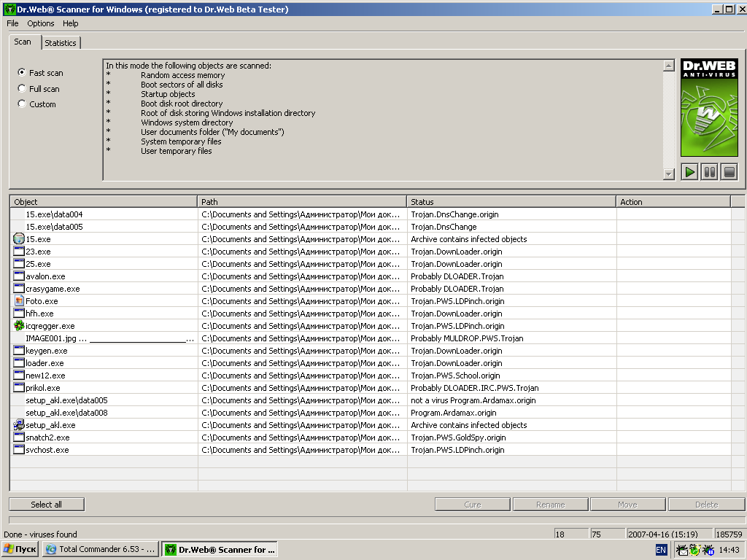This screenshot has width=747, height=560.
Task: Click the snatch2.exe file icon
Action: tap(18, 437)
